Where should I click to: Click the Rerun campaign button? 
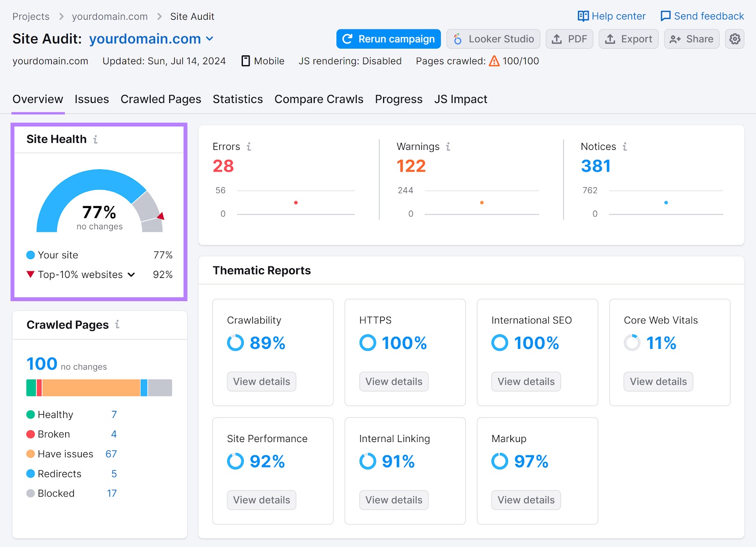(x=388, y=39)
